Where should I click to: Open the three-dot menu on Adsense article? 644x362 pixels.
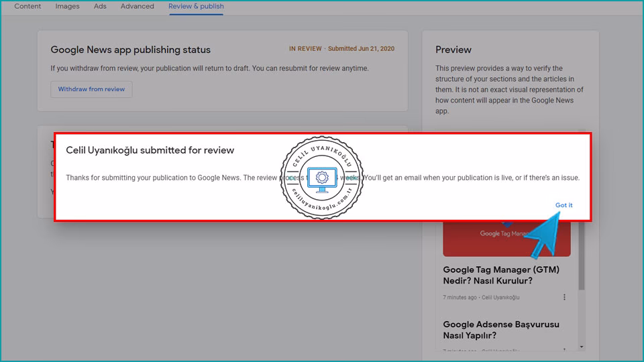click(x=564, y=350)
